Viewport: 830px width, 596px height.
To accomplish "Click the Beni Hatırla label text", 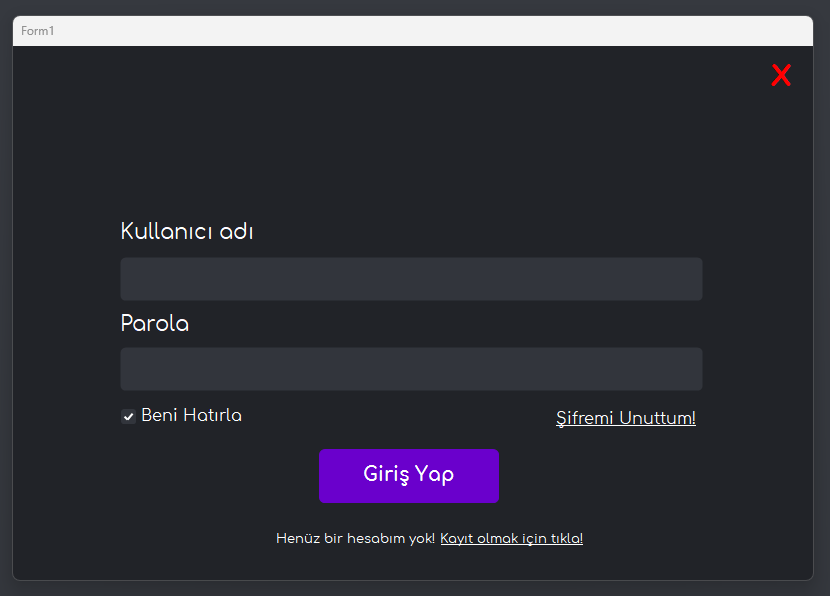I will click(191, 415).
